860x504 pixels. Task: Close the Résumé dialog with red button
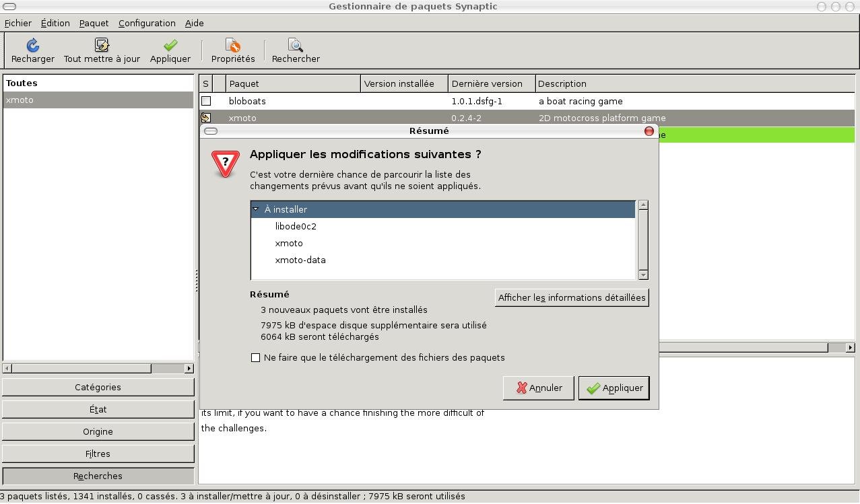[x=649, y=131]
